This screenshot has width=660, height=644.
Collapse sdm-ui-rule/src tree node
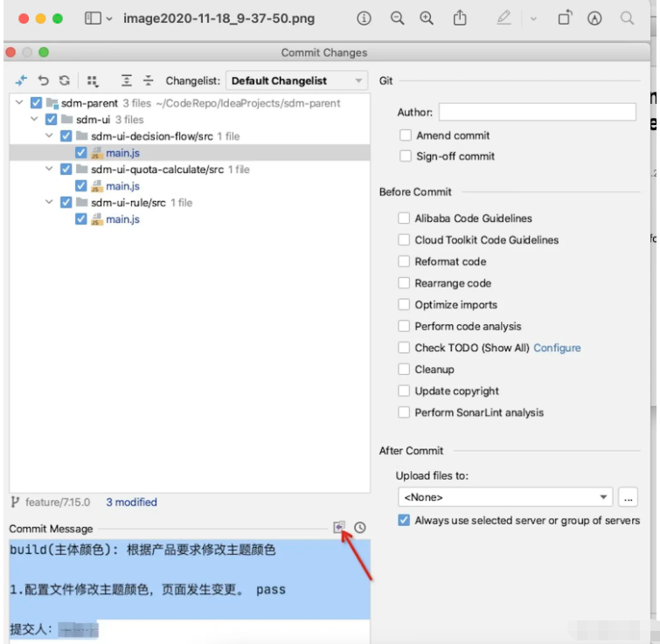click(x=49, y=202)
